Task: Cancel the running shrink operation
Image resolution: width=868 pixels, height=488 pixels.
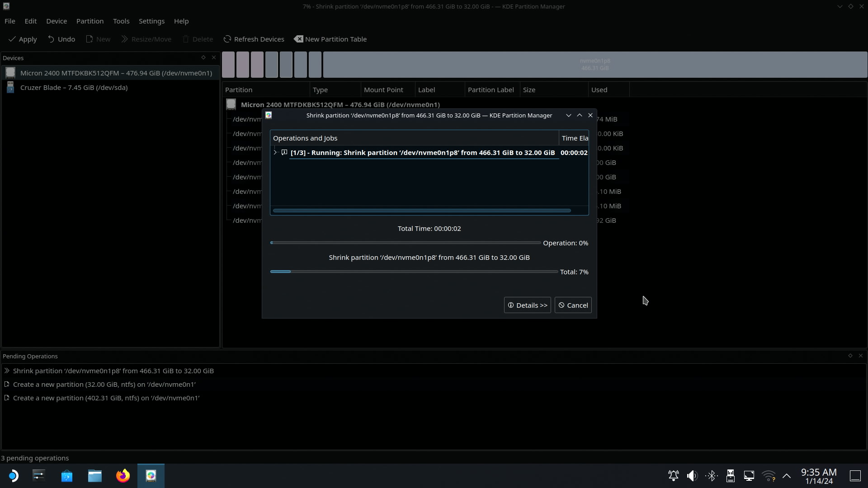Action: point(573,305)
